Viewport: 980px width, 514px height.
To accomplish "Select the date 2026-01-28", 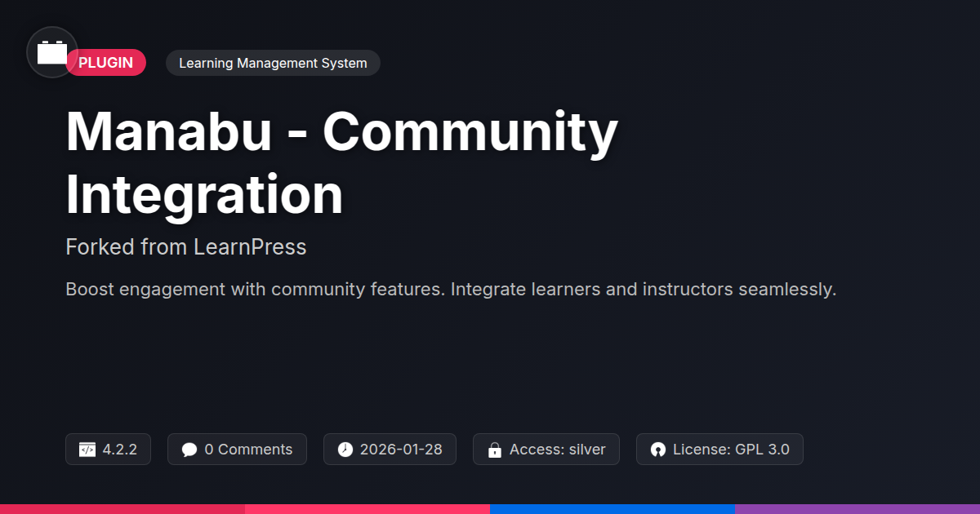I will 401,450.
